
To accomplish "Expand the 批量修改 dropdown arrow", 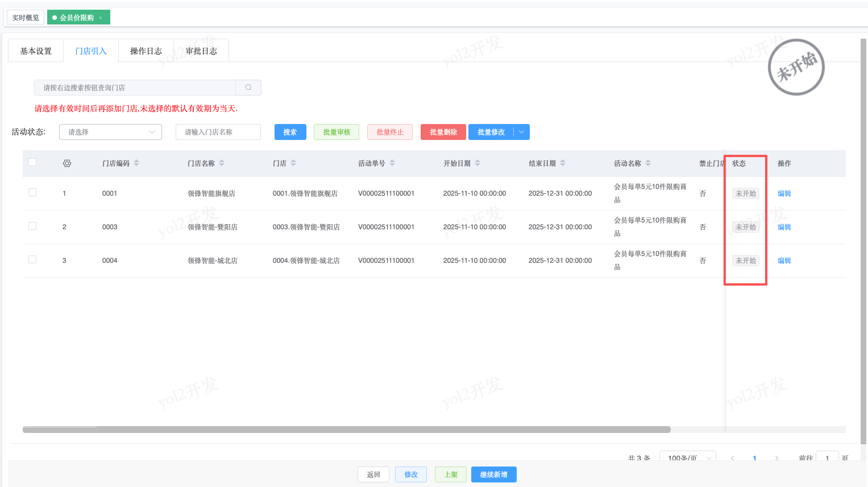I will coord(522,132).
